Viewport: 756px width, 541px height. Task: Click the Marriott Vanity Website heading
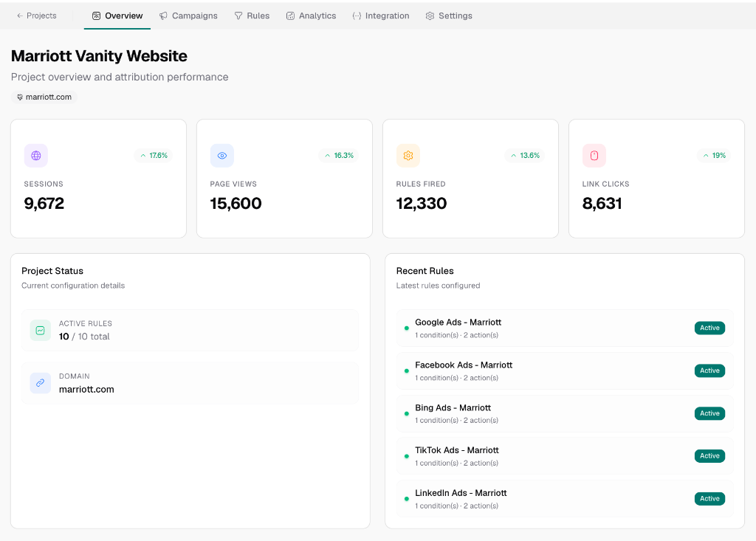[100, 56]
